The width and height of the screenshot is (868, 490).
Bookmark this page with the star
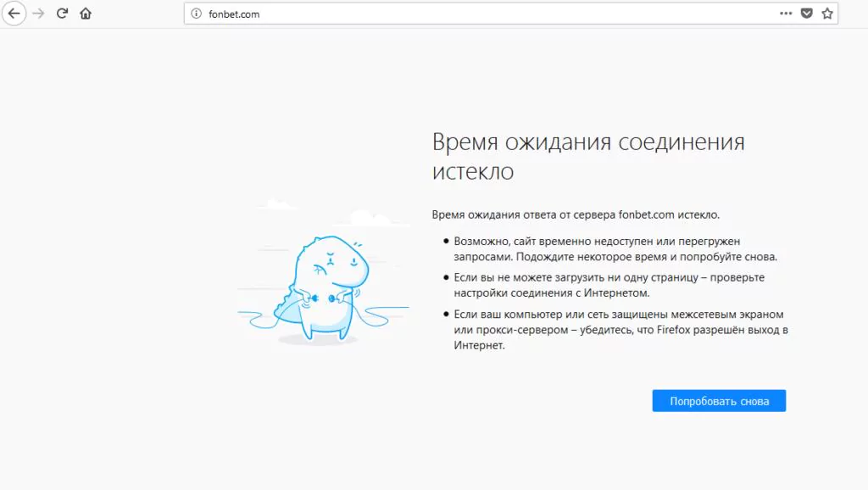pos(827,14)
